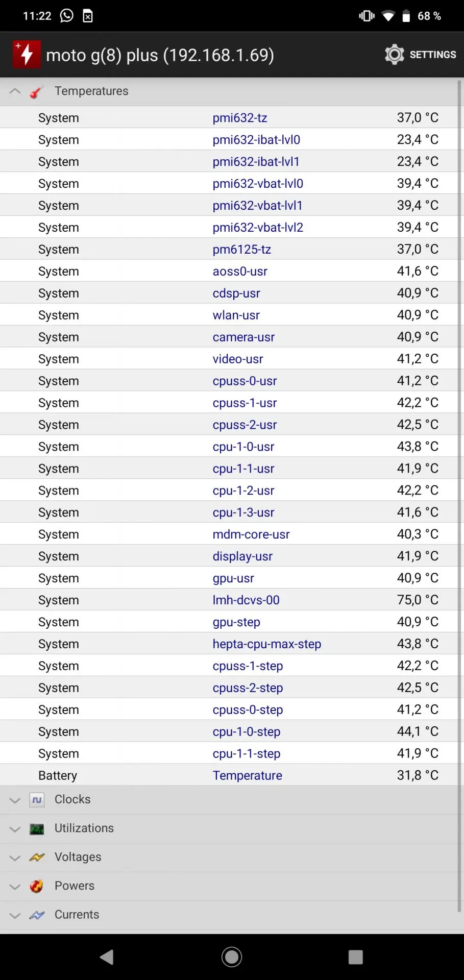This screenshot has width=464, height=980.
Task: Select the Battery Temperature row
Action: (229, 775)
